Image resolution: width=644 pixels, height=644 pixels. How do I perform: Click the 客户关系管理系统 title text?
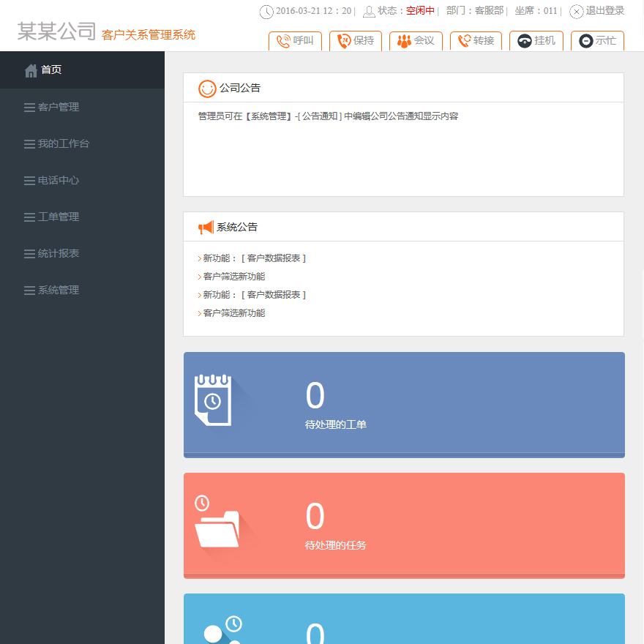tap(149, 35)
